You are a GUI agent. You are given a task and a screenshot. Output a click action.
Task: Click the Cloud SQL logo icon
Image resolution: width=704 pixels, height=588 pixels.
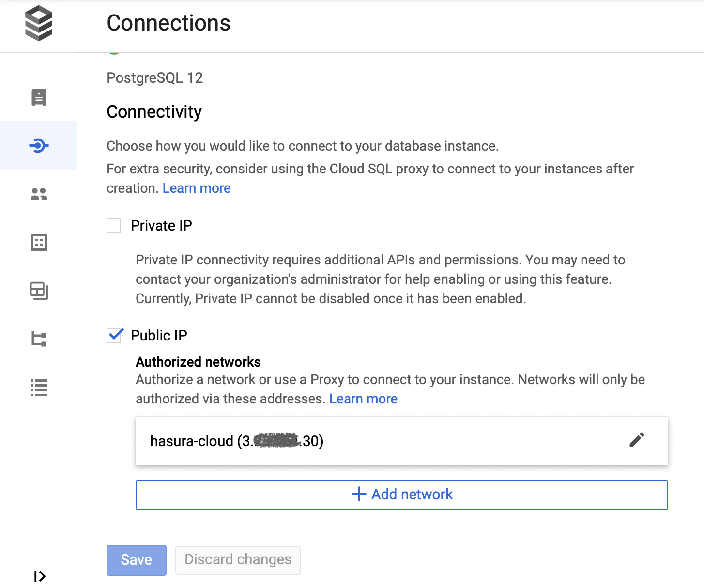[39, 23]
